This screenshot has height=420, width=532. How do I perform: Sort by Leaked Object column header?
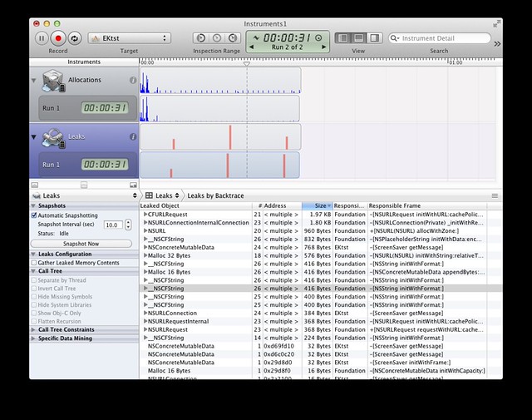(195, 205)
